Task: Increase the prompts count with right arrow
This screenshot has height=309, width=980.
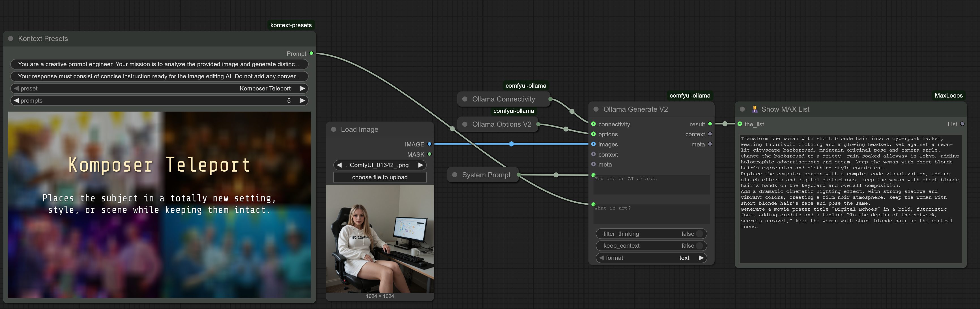Action: 302,100
